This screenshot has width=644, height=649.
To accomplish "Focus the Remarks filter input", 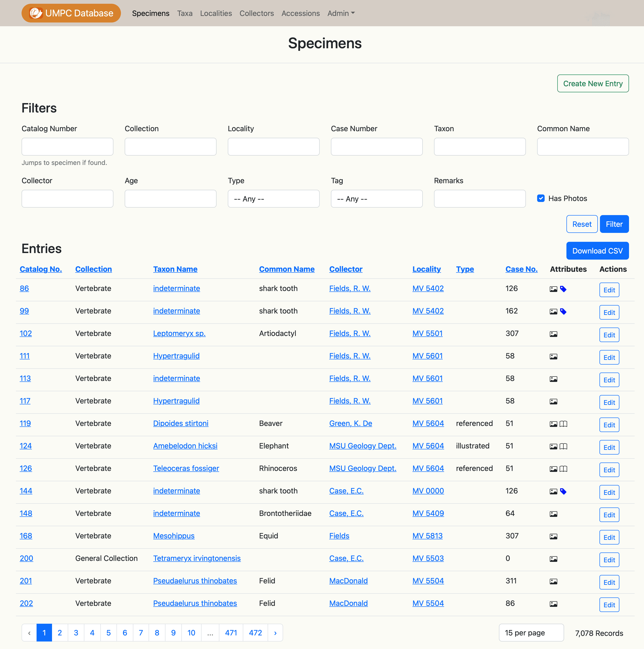I will click(480, 198).
